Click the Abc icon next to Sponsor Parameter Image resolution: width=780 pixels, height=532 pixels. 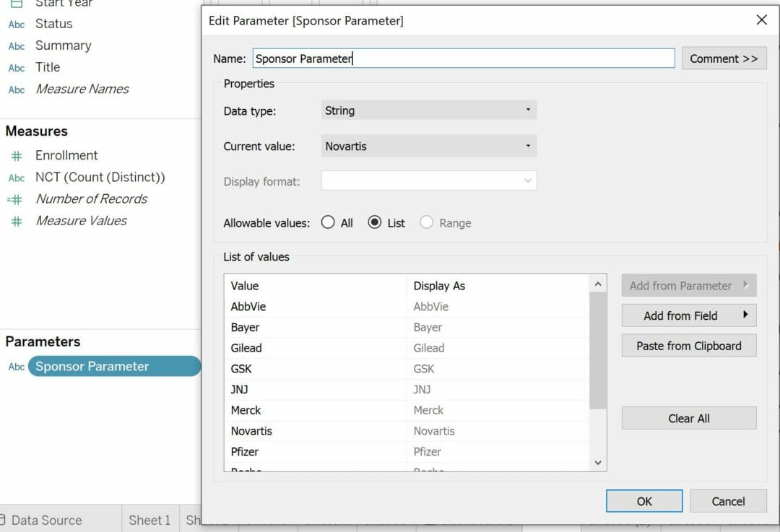pos(16,367)
